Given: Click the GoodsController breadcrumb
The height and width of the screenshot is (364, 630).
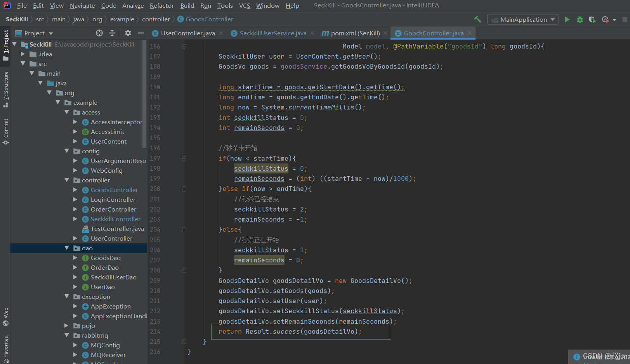Looking at the screenshot, I should click(205, 19).
